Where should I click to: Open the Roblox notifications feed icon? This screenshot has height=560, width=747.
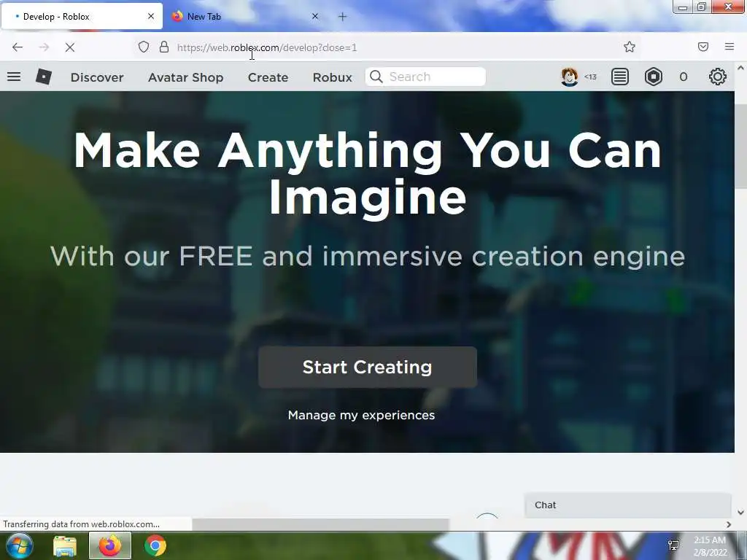(620, 77)
